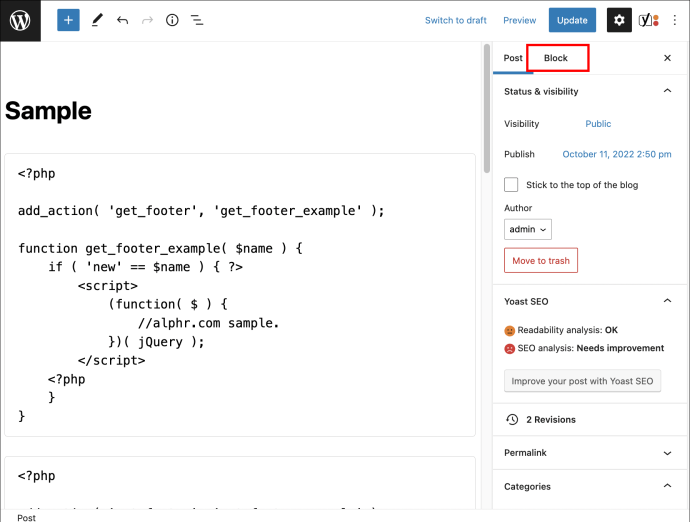Image resolution: width=690 pixels, height=522 pixels.
Task: Click Improve your post with Yoast SEO
Action: [582, 381]
